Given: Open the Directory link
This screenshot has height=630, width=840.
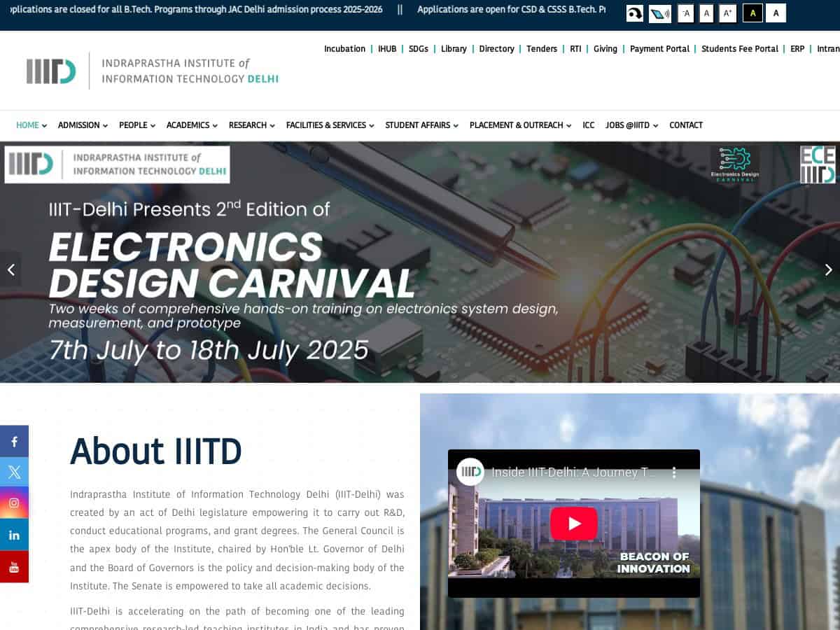Looking at the screenshot, I should point(497,49).
